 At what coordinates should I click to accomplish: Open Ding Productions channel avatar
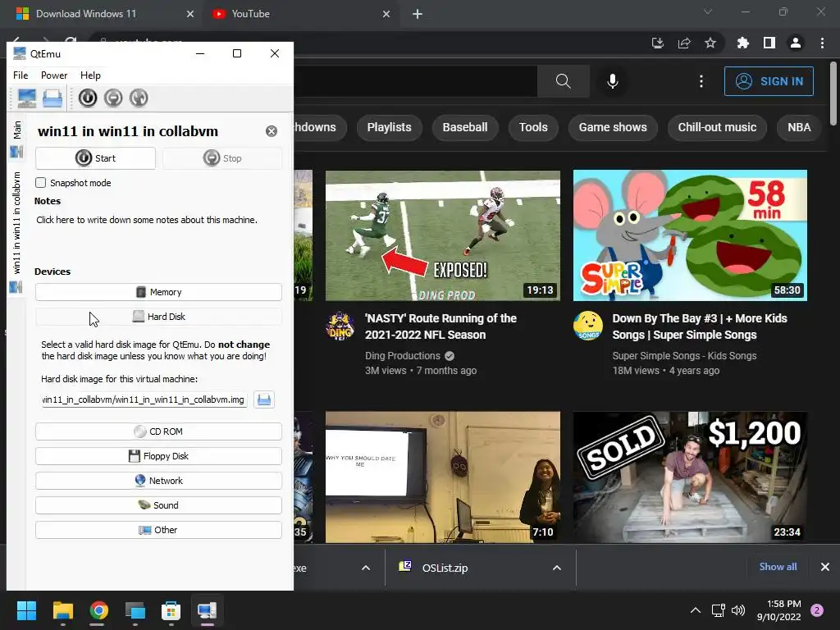[340, 325]
